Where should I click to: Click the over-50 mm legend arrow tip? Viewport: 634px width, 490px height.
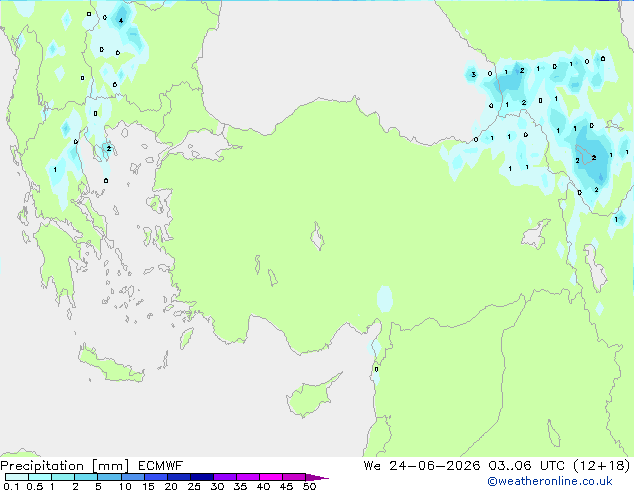[317, 477]
